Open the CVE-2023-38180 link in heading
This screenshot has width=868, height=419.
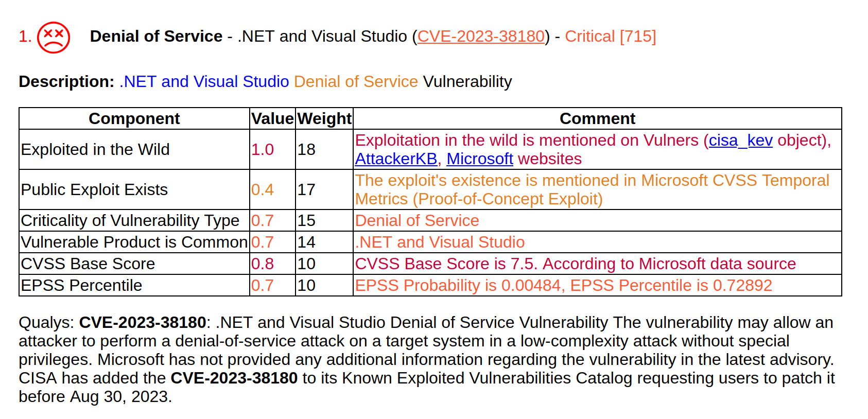pyautogui.click(x=481, y=37)
